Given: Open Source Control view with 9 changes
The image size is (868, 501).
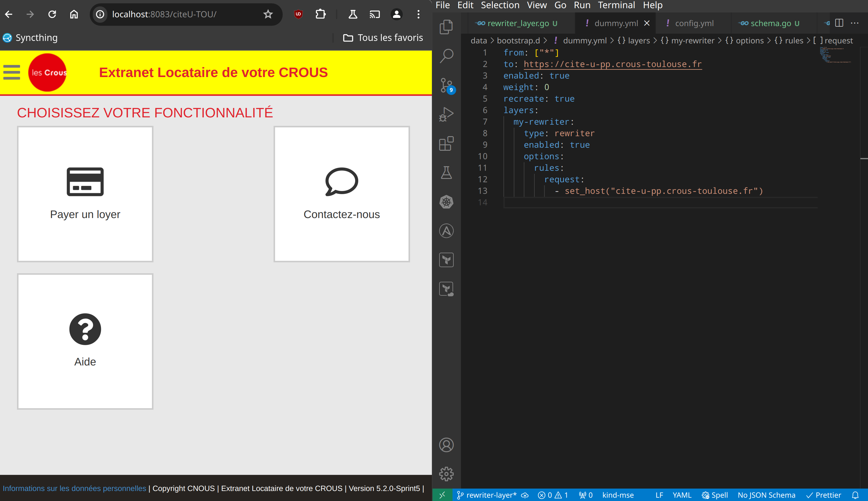Looking at the screenshot, I should click(446, 85).
